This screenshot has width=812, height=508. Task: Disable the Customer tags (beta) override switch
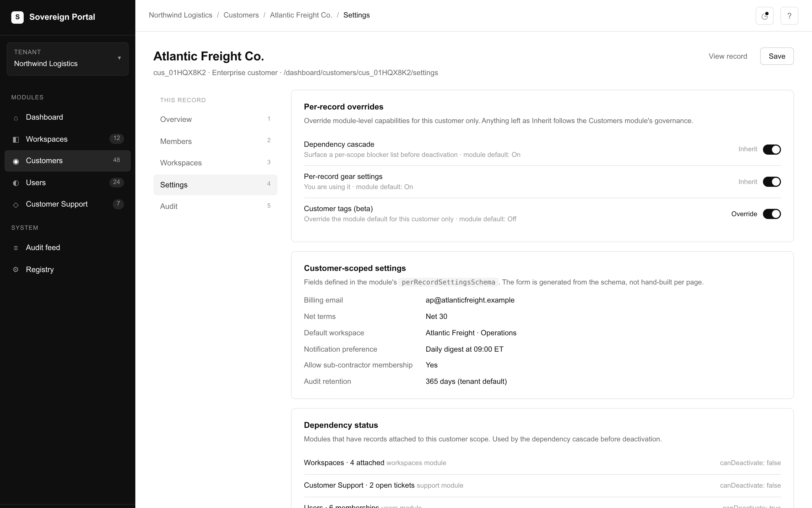772,214
